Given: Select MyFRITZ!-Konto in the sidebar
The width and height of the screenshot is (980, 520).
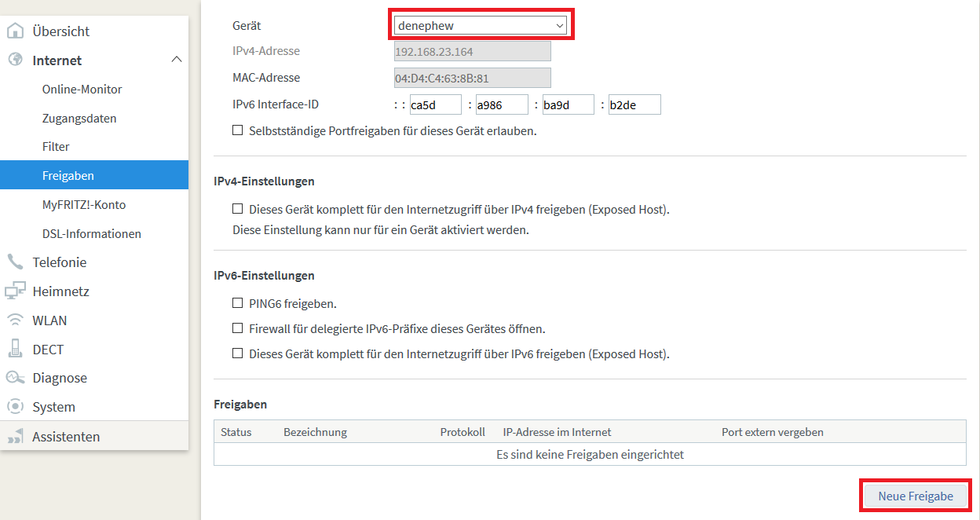Looking at the screenshot, I should coord(83,205).
